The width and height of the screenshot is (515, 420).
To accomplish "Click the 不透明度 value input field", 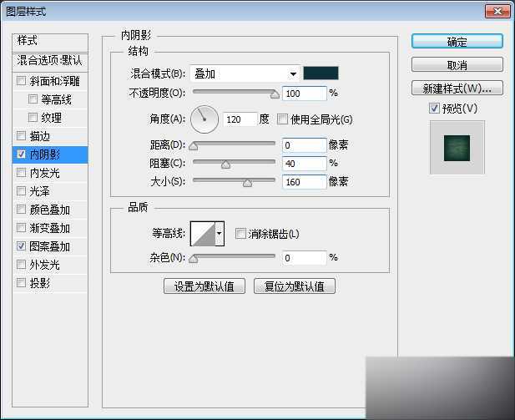I will [304, 93].
